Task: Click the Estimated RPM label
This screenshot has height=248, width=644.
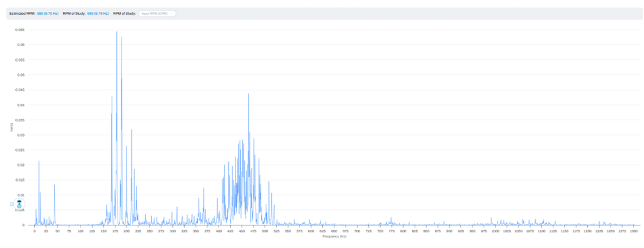Action: [x=22, y=14]
